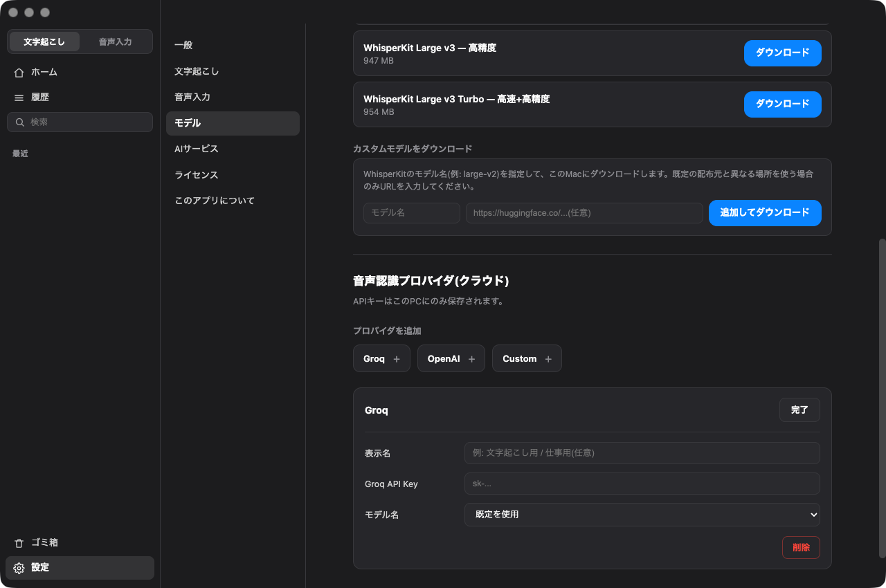Click the red 削除 button
886x588 pixels.
tap(801, 547)
